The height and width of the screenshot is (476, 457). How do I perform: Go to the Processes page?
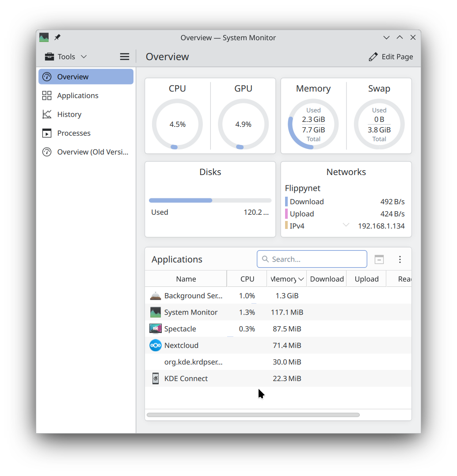tap(73, 133)
